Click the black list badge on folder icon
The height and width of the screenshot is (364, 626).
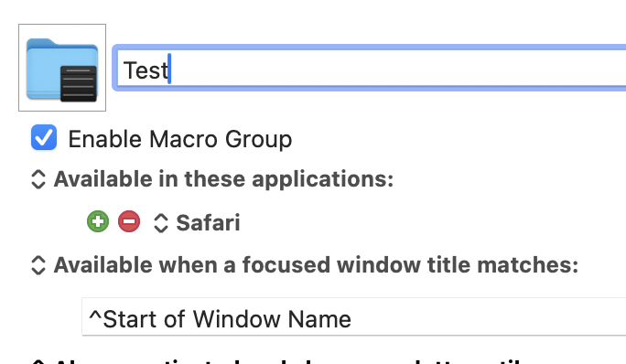(79, 83)
